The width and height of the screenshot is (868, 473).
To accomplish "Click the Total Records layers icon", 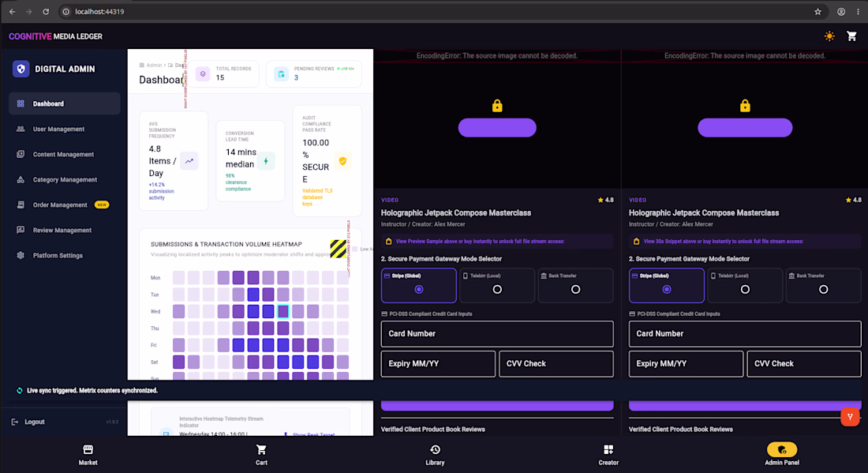I will [x=203, y=73].
